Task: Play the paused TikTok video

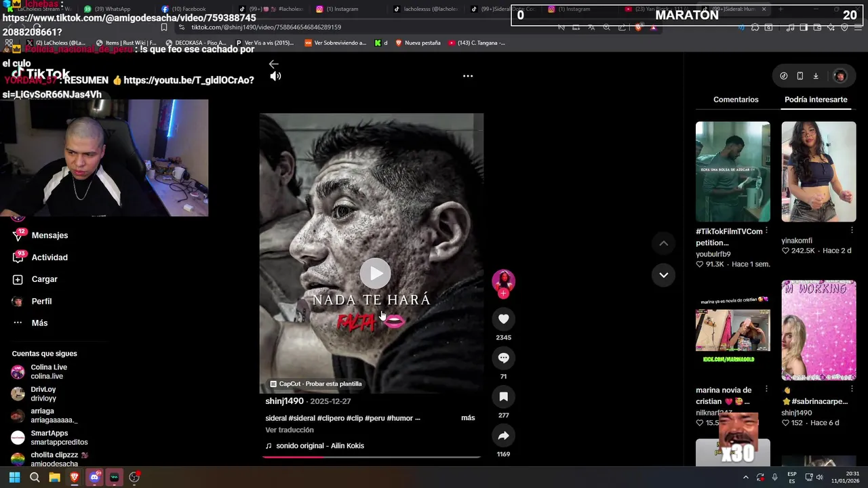Action: pyautogui.click(x=375, y=273)
